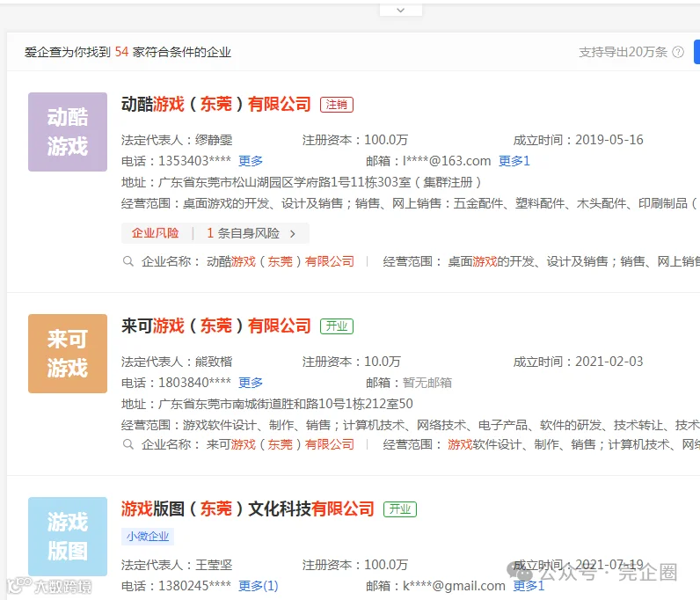Show more phones for 动酷游戏 via 更多
Viewport: 700px width, 600px height.
tap(251, 161)
